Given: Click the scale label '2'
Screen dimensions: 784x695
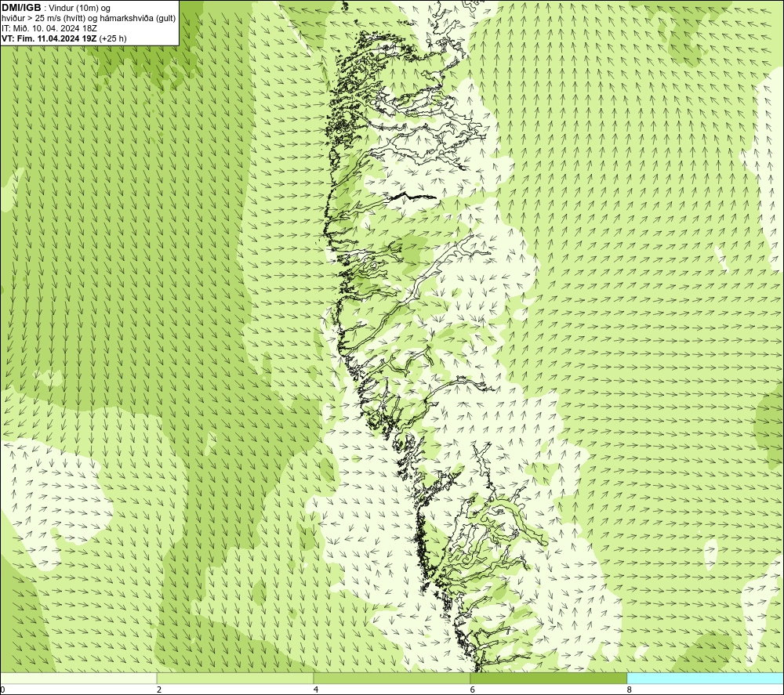Looking at the screenshot, I should pyautogui.click(x=159, y=690).
